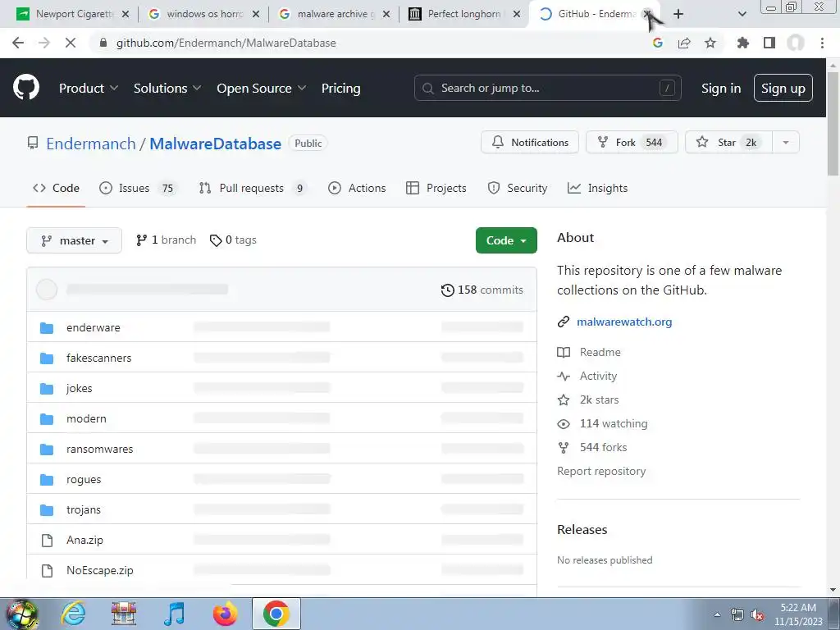The width and height of the screenshot is (840, 630).
Task: Click the network tray icon
Action: point(737,615)
